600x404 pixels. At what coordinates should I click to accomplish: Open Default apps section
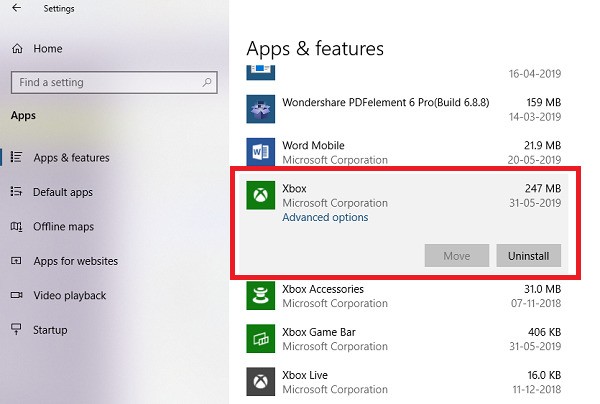pyautogui.click(x=63, y=192)
